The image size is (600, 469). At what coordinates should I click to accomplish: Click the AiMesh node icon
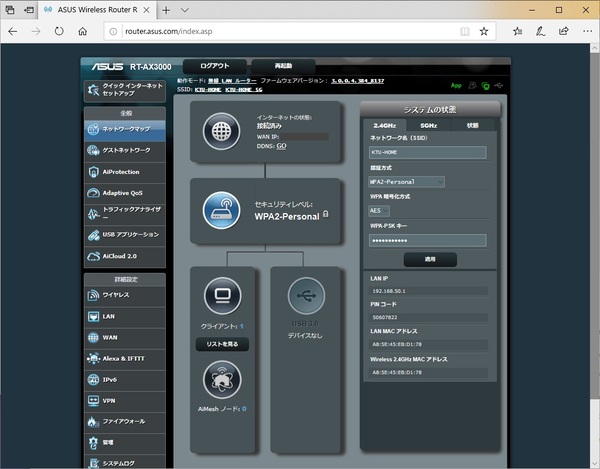tap(221, 380)
